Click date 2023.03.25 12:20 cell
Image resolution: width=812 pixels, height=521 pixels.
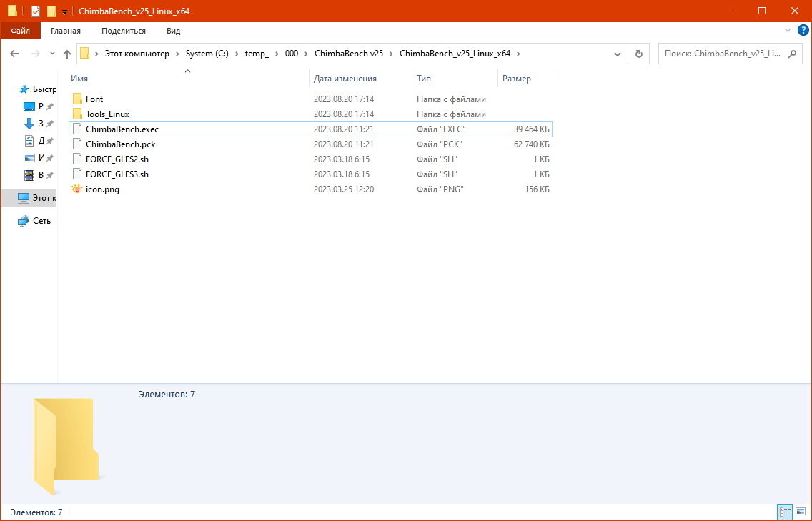343,189
